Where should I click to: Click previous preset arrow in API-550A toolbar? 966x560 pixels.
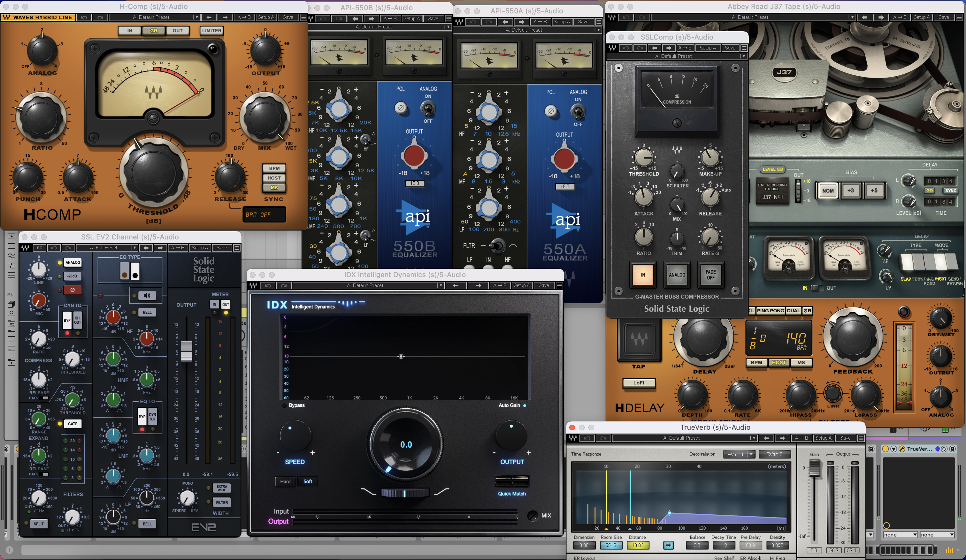point(505,22)
